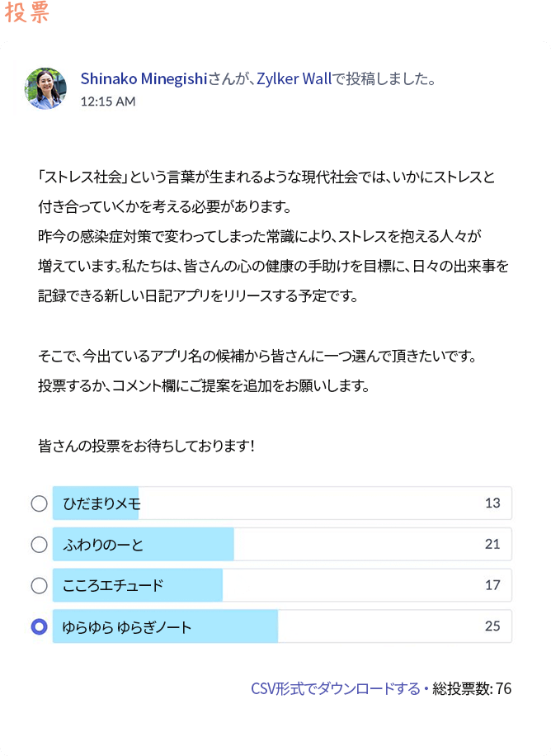Choose the こころエチュード radio button

tap(39, 586)
